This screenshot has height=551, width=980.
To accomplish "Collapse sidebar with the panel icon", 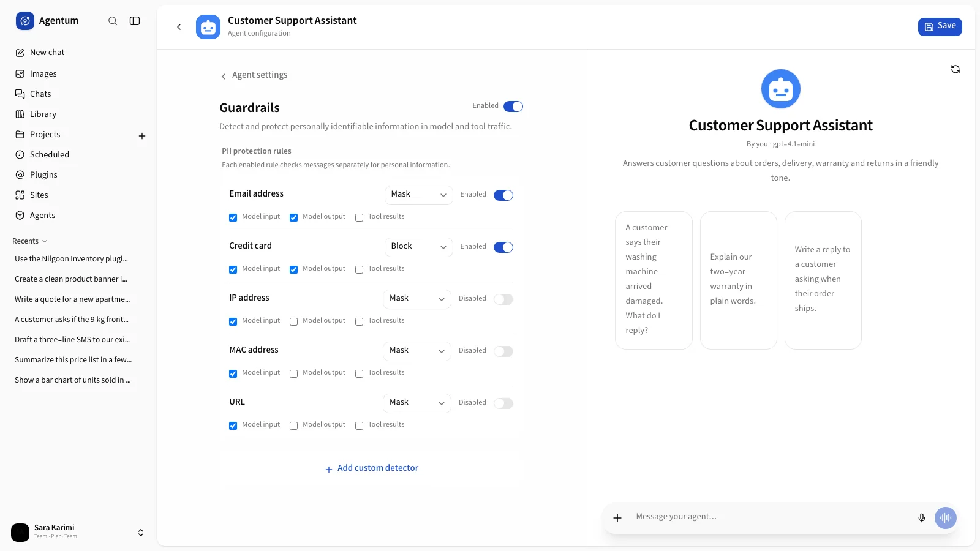I will (x=135, y=21).
